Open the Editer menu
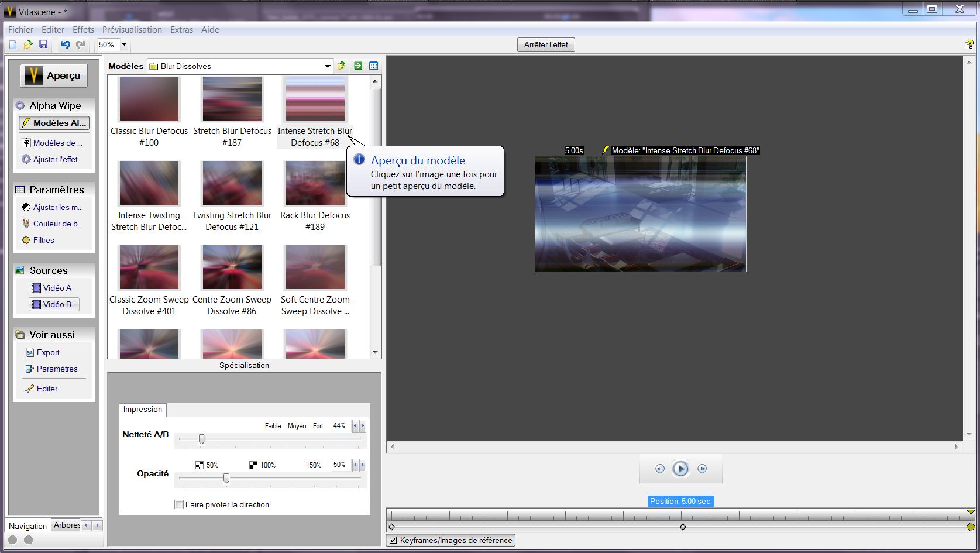The height and width of the screenshot is (553, 980). coord(53,29)
